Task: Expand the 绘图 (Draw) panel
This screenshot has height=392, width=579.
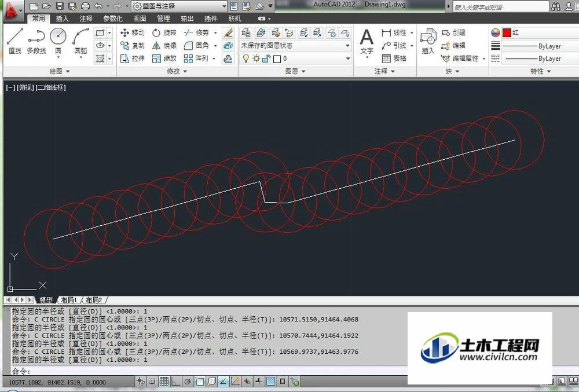Action: point(60,71)
